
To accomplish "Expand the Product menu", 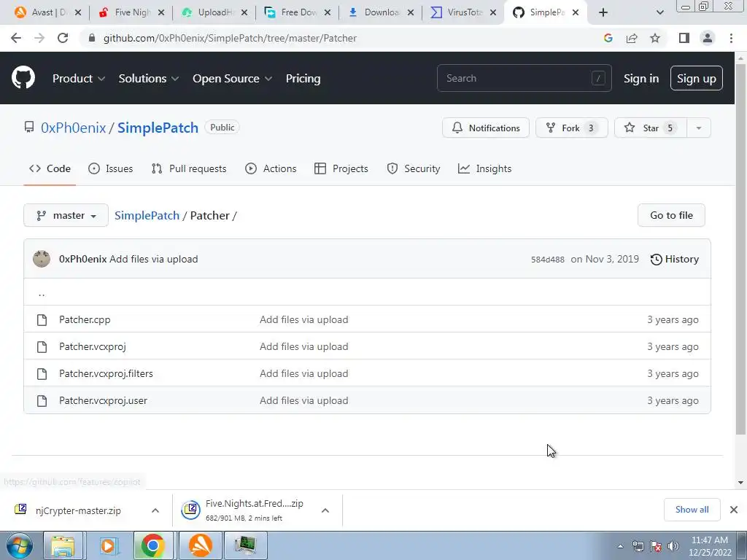I will tap(79, 78).
